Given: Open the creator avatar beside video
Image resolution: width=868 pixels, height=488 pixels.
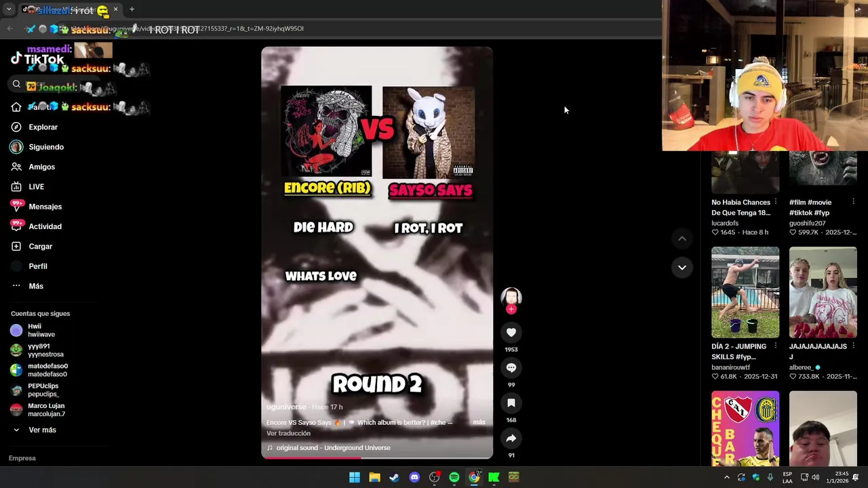Looking at the screenshot, I should (511, 297).
